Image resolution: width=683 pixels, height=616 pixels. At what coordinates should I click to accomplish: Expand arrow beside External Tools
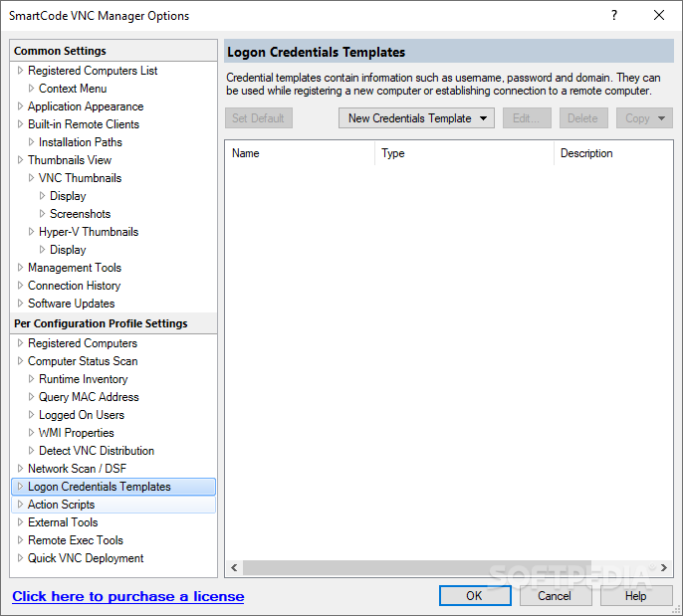pos(20,521)
